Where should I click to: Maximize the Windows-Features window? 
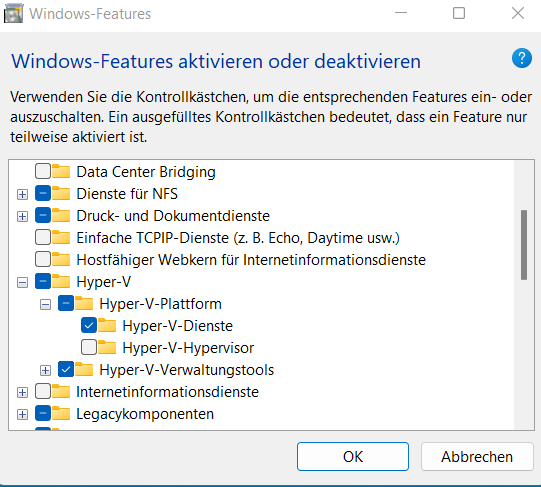tap(459, 13)
